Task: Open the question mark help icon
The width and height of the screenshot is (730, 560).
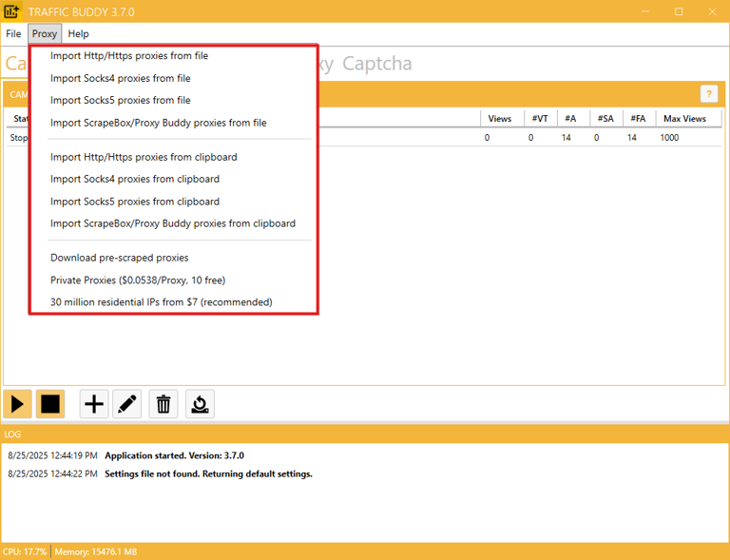Action: click(x=708, y=93)
